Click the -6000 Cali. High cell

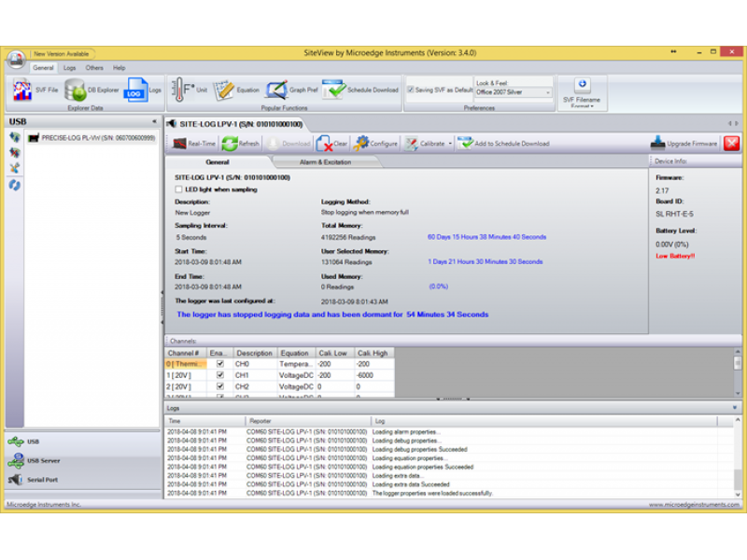point(374,375)
